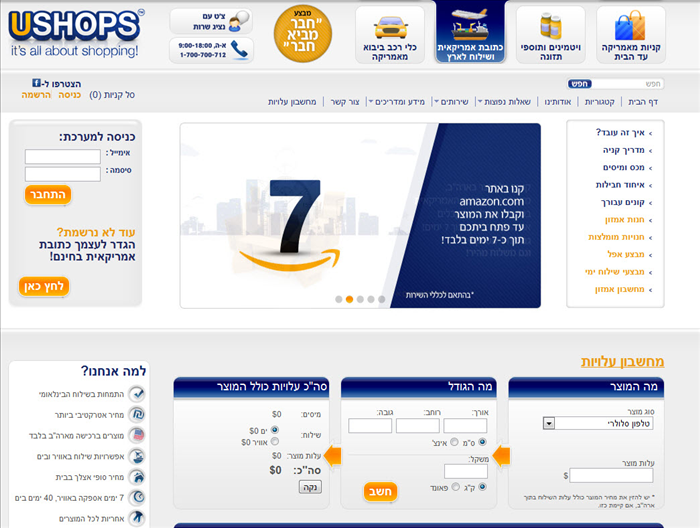Click the orange arrow between size and product panels

coord(501,456)
